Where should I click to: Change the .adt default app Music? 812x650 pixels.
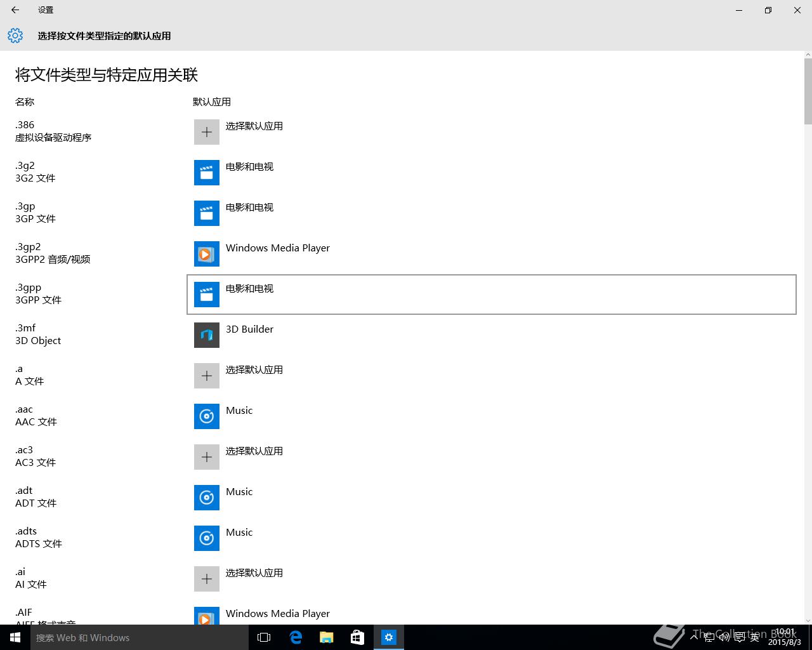click(239, 492)
